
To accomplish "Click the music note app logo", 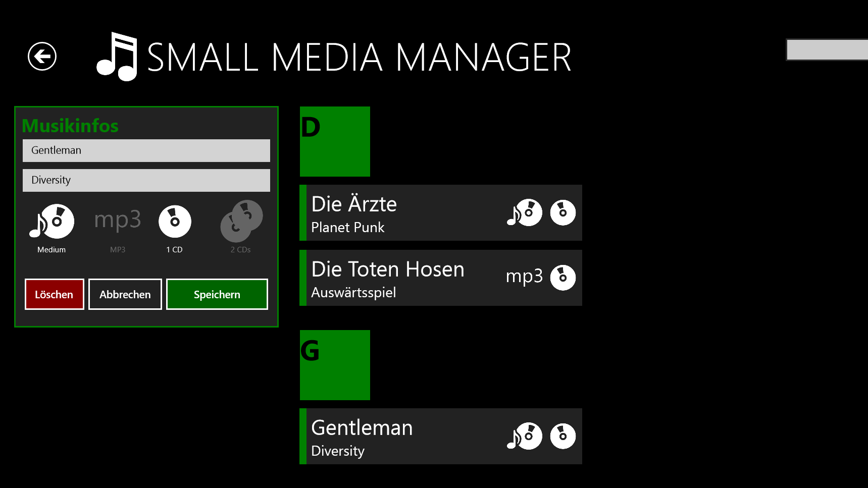I will (x=117, y=56).
